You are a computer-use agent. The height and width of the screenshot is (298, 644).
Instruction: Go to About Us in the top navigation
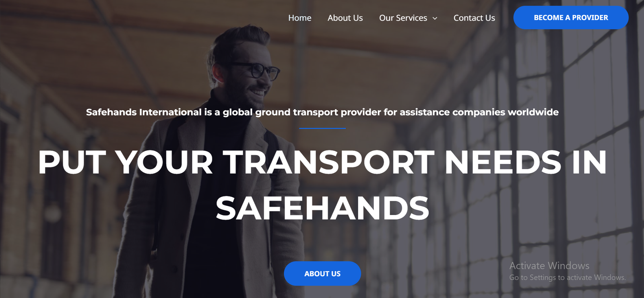pos(345,18)
